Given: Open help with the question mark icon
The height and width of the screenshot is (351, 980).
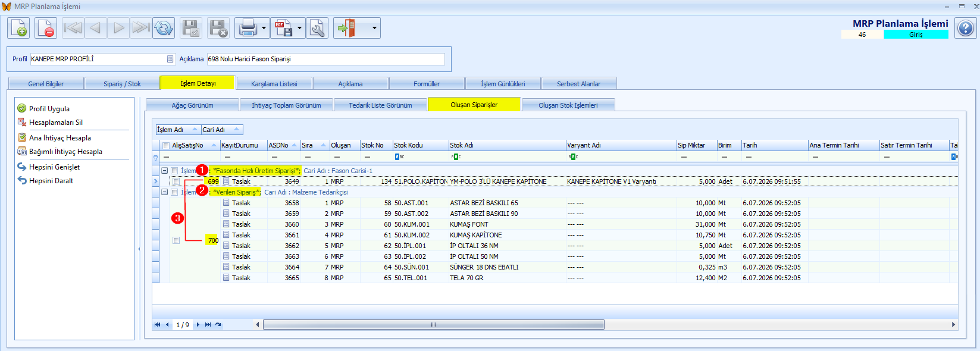Looking at the screenshot, I should coord(966,28).
